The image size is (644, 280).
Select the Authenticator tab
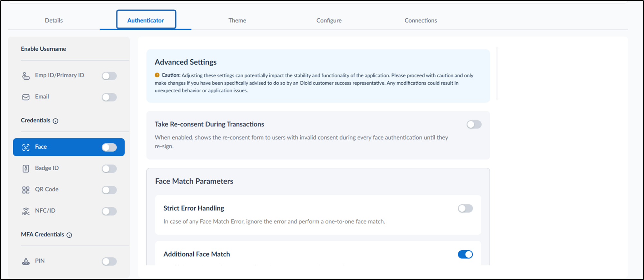146,20
